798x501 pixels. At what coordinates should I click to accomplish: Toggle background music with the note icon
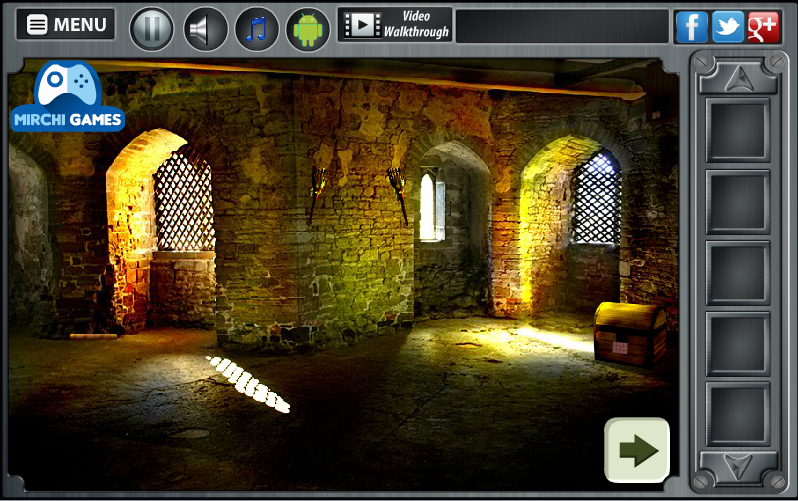[x=256, y=29]
